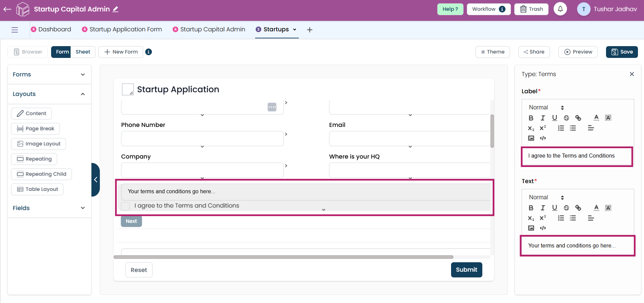Open the Normal style dropdown in the Text editor
Screen dimensions: 644x303
click(x=546, y=197)
